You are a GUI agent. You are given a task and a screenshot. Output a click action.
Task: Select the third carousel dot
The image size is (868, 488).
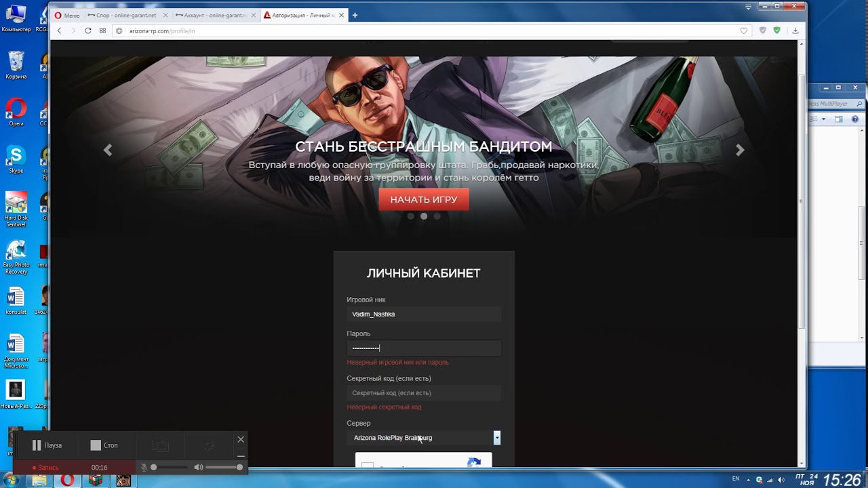click(437, 216)
